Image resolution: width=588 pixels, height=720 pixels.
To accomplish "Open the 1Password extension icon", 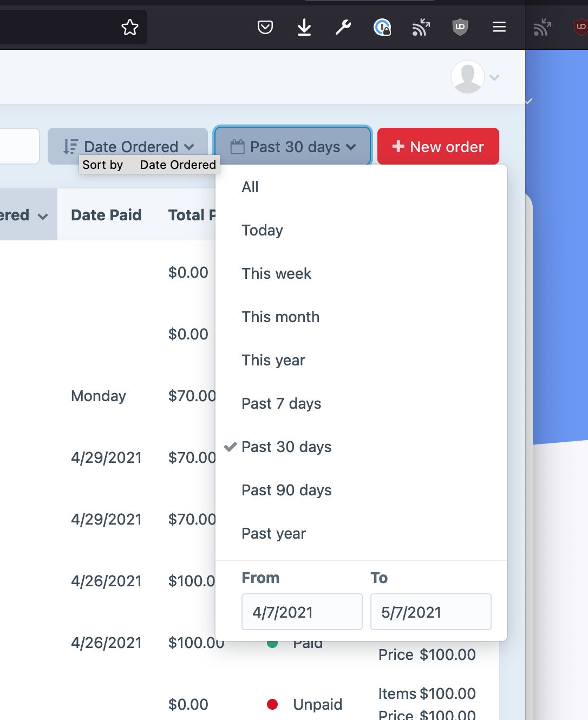I will (x=382, y=27).
